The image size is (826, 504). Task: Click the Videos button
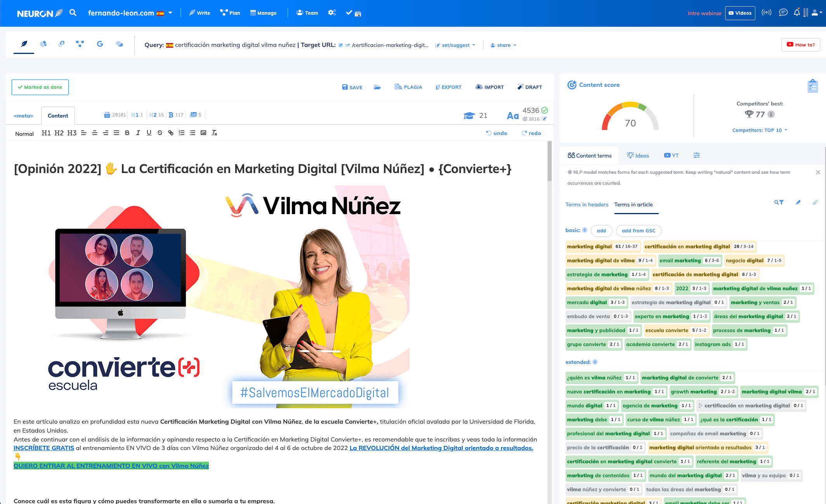pyautogui.click(x=740, y=13)
